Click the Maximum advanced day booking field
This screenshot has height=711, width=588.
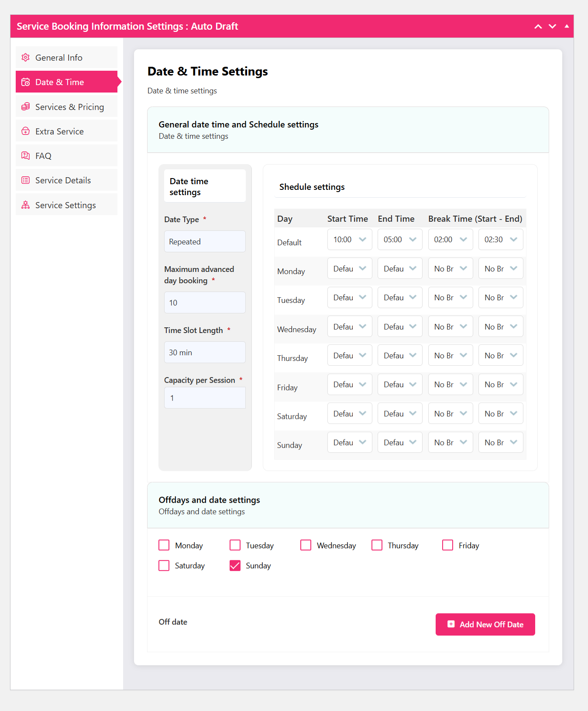(x=205, y=303)
